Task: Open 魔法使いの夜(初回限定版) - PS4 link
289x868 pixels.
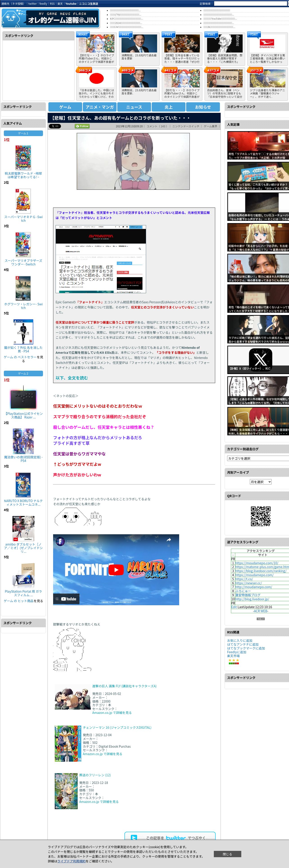Action: pyautogui.click(x=23, y=459)
